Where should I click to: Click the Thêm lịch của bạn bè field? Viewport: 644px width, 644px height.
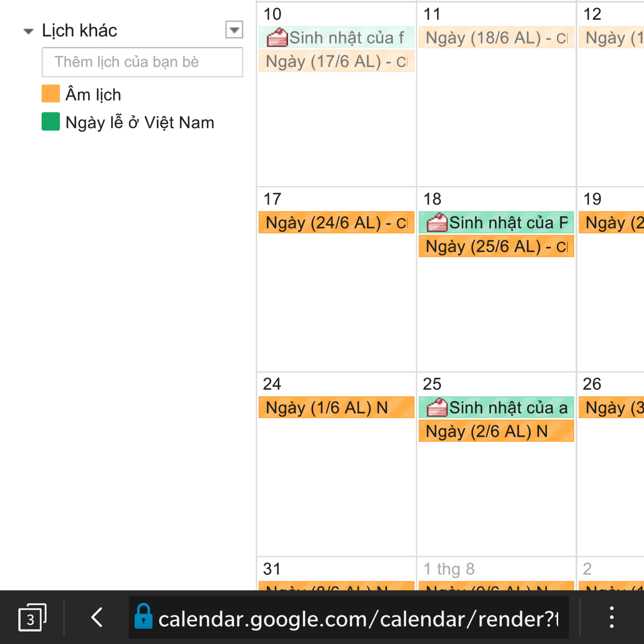click(142, 62)
